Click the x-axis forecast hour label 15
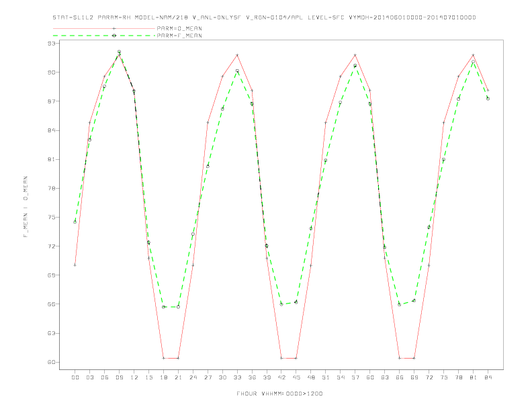The image size is (532, 411). tap(148, 377)
